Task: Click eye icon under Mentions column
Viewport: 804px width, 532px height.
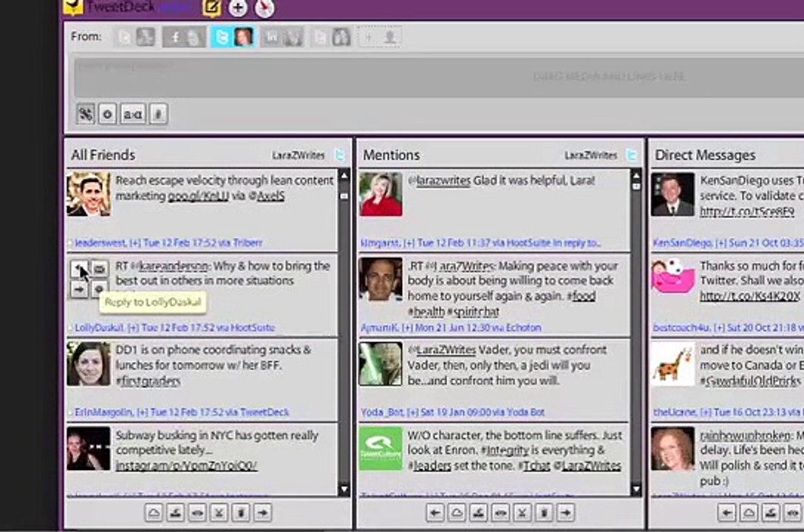Action: coord(500,513)
